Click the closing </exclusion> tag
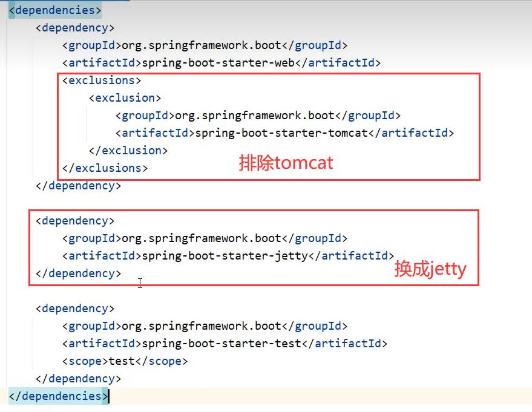This screenshot has width=532, height=412. [x=128, y=151]
